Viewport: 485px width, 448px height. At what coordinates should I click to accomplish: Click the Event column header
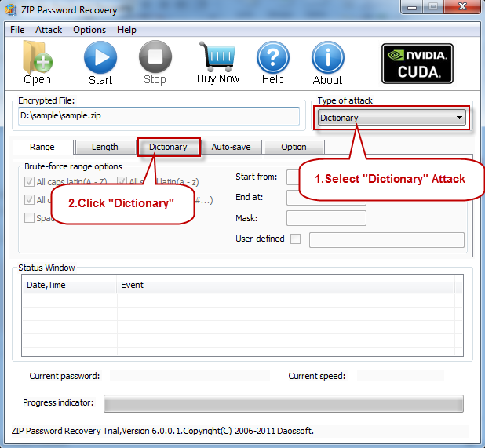[286, 285]
